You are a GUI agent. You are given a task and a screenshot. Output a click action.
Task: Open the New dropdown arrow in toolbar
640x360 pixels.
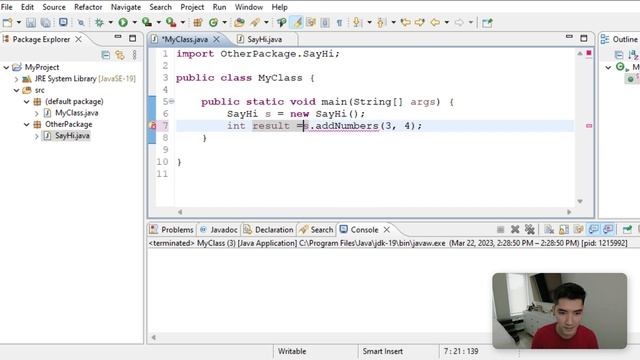click(18, 22)
